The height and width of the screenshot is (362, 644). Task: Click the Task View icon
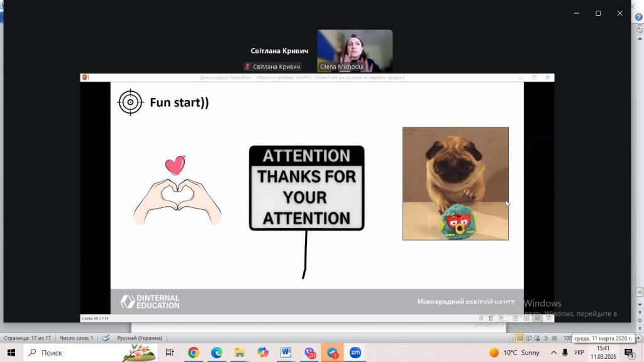[x=170, y=353]
